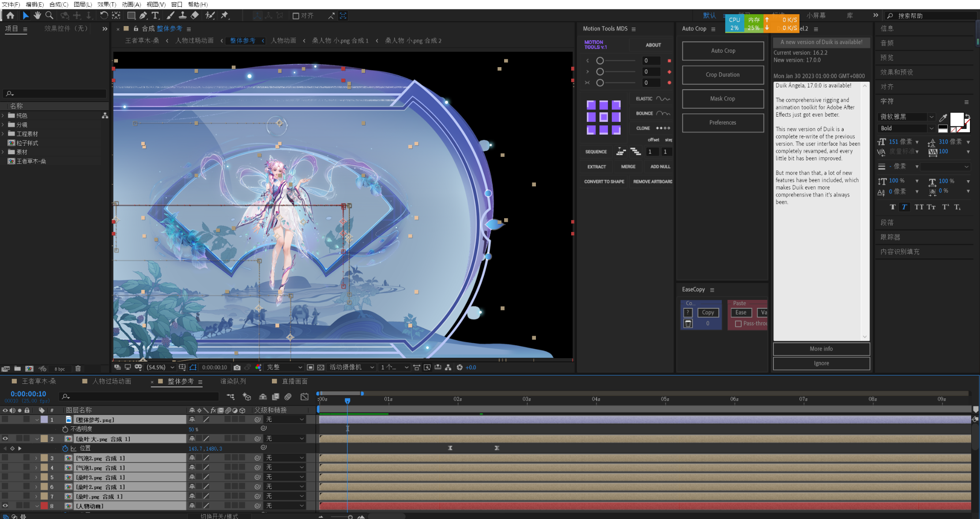The width and height of the screenshot is (980, 519).
Task: Click the first ease-in slider in Motion Tools
Action: pyautogui.click(x=600, y=61)
